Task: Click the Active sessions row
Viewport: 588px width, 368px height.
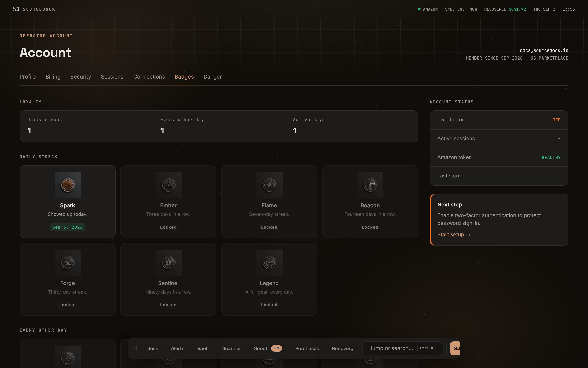Action: coord(499,139)
